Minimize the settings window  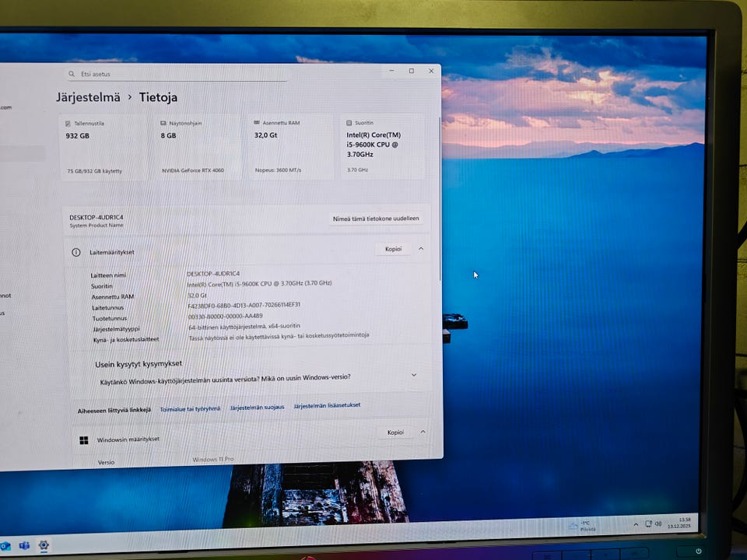pos(391,71)
